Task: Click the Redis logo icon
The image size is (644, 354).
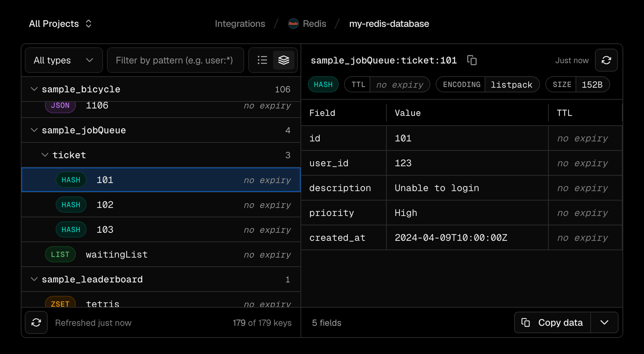Action: [293, 24]
